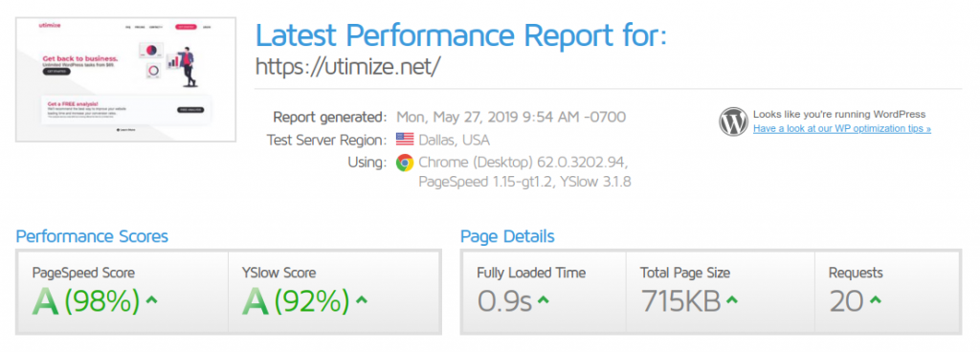Image resolution: width=980 pixels, height=352 pixels.
Task: Click the green arrow beside YSlow score
Action: pyautogui.click(x=361, y=300)
